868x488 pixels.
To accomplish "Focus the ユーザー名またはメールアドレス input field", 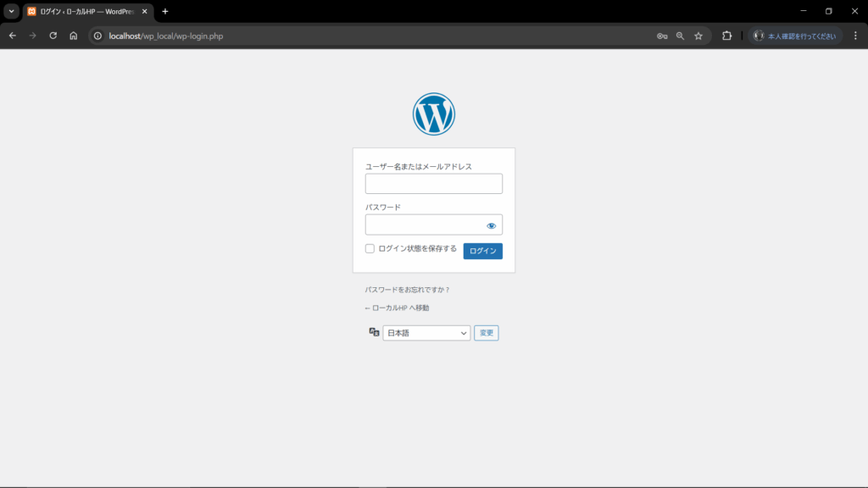I will (x=433, y=184).
